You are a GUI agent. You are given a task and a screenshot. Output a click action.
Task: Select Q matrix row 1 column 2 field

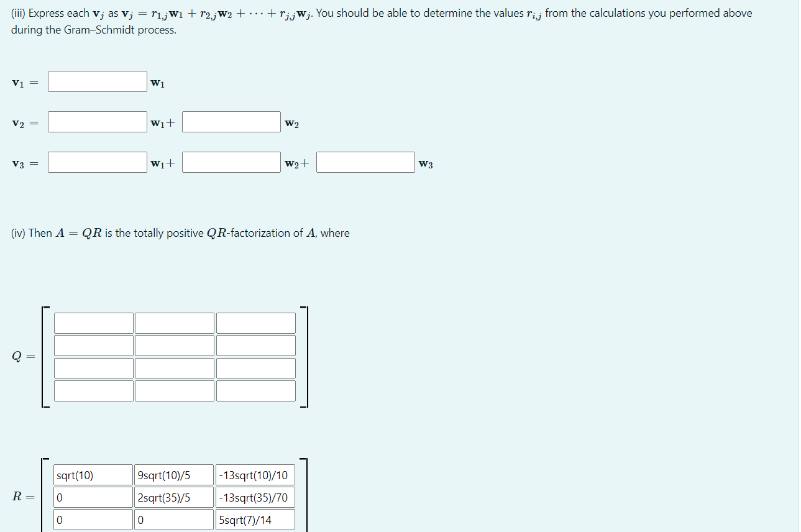[175, 323]
